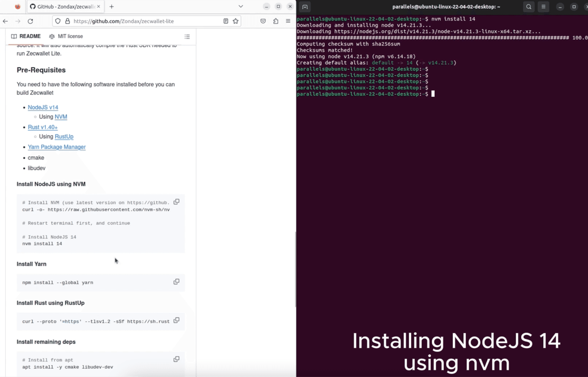
Task: Click the URL address bar field
Action: (x=147, y=21)
